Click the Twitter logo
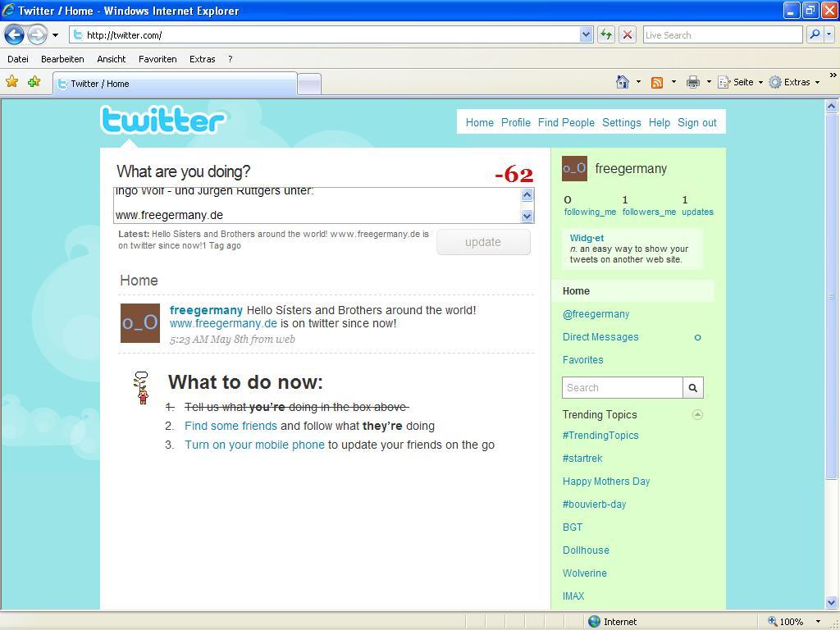Viewport: 840px width, 630px height. (163, 120)
